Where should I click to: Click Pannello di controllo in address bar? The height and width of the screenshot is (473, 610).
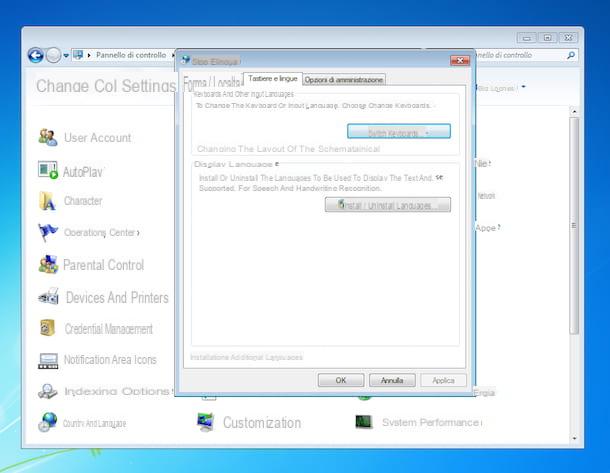click(x=131, y=55)
